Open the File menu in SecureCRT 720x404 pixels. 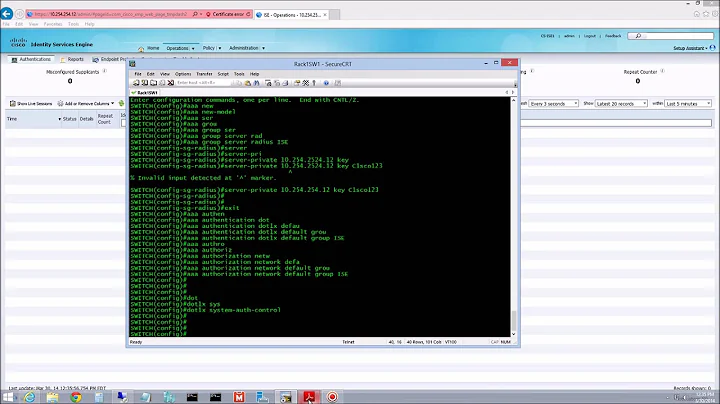pos(138,74)
